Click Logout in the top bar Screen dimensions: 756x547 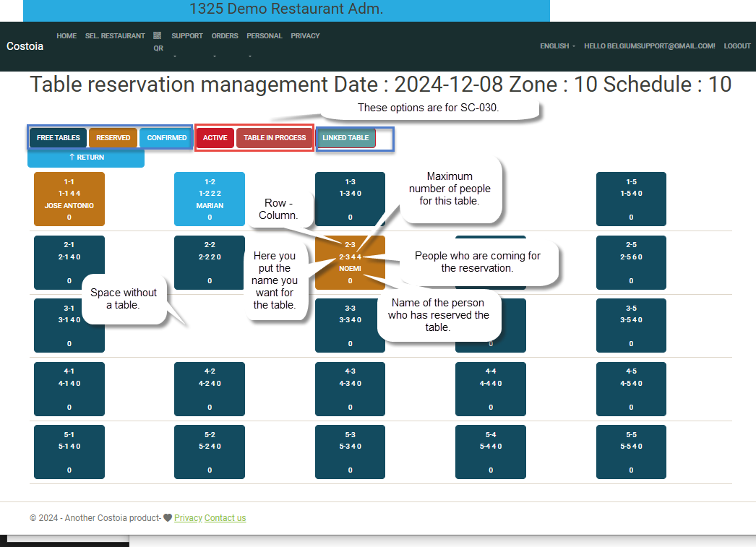[x=737, y=46]
